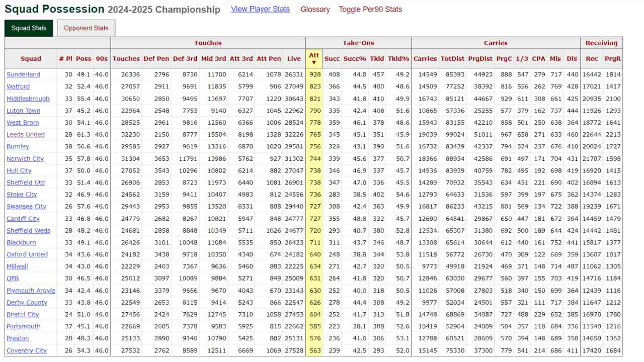Open the Portsmouth squad link
The width and height of the screenshot is (644, 362).
pyautogui.click(x=24, y=326)
